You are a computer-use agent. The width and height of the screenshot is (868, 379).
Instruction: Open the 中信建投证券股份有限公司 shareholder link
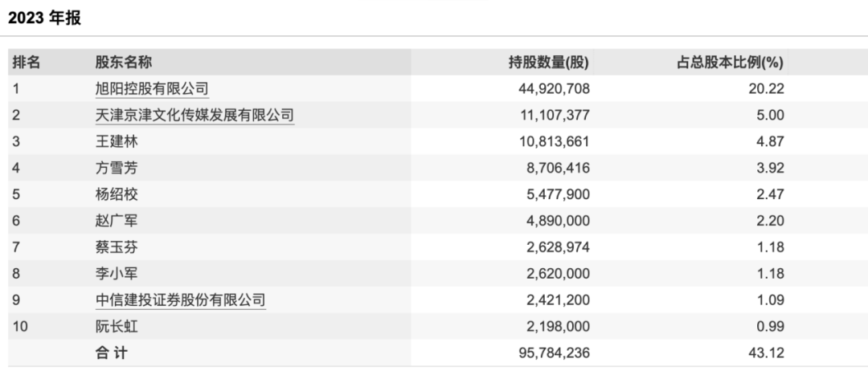(180, 300)
